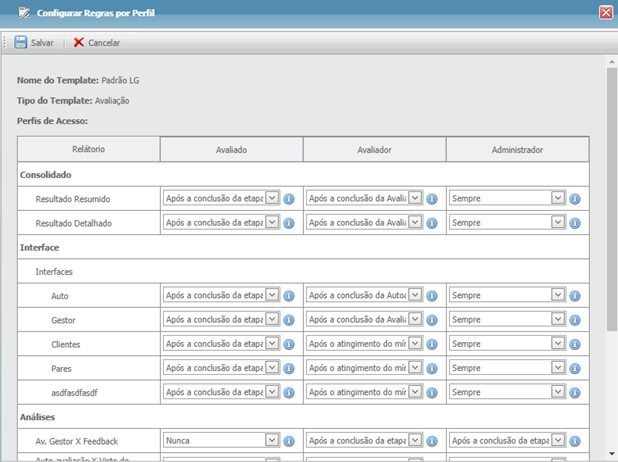618x462 pixels.
Task: Click info icon for Auto row Avaliado
Action: click(x=288, y=296)
